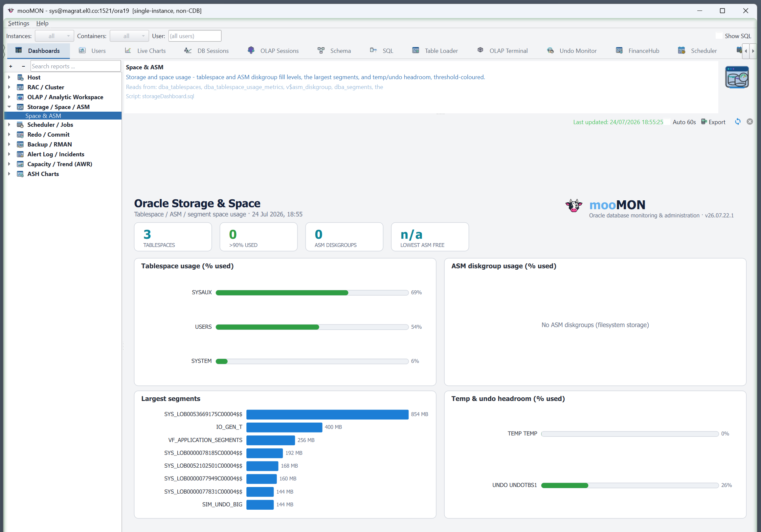Refresh the dashboard with the blue arrows icon

click(738, 122)
